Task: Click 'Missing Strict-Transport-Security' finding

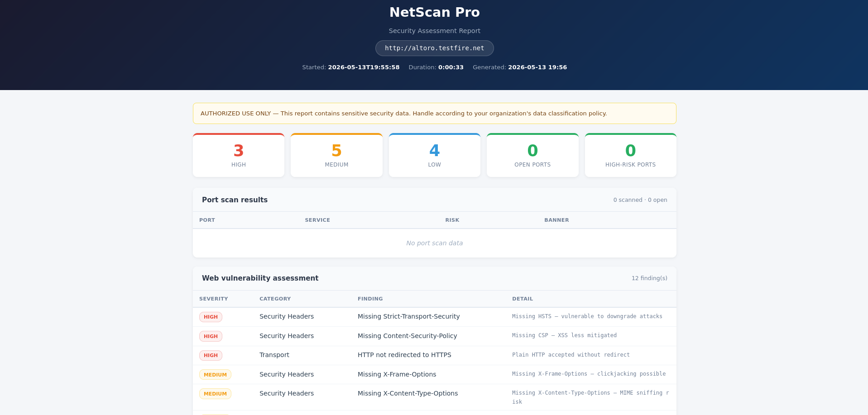Action: (408, 316)
